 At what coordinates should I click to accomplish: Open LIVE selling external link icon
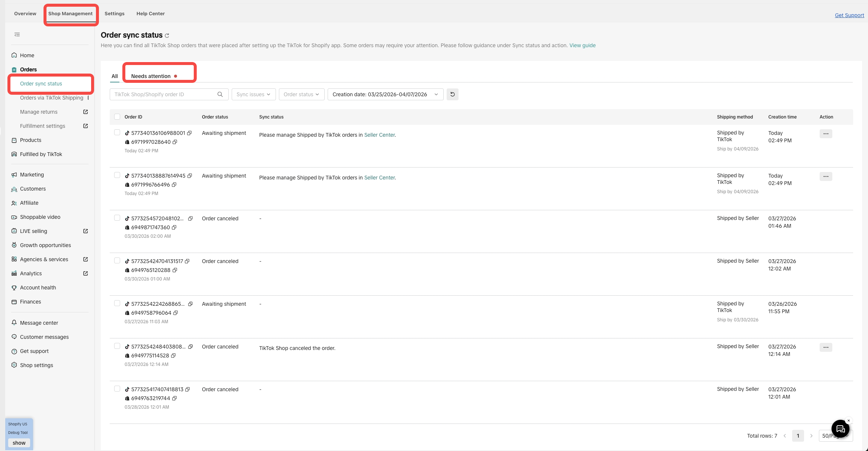click(x=86, y=231)
